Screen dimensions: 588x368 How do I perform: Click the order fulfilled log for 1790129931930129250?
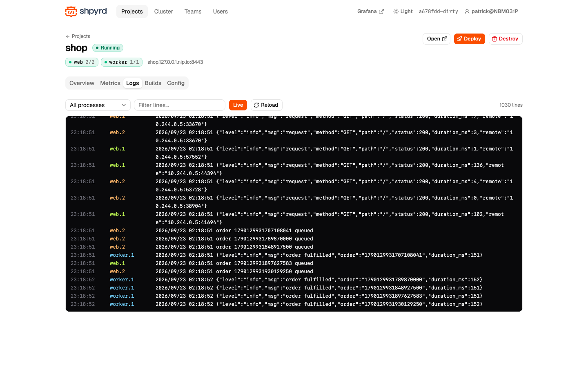[294, 304]
